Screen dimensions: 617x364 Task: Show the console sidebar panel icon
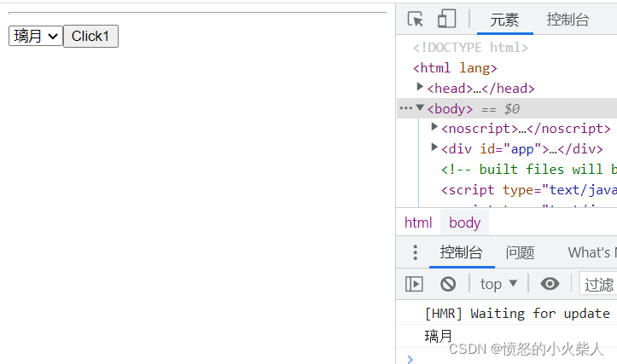(x=414, y=284)
